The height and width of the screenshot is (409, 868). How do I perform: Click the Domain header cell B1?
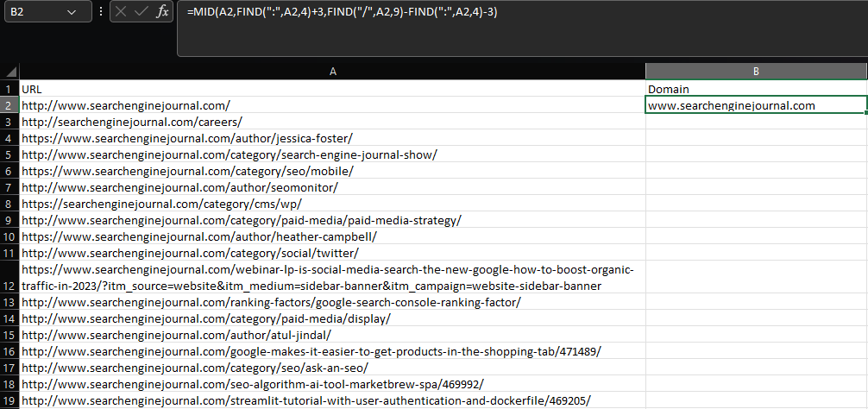(756, 89)
